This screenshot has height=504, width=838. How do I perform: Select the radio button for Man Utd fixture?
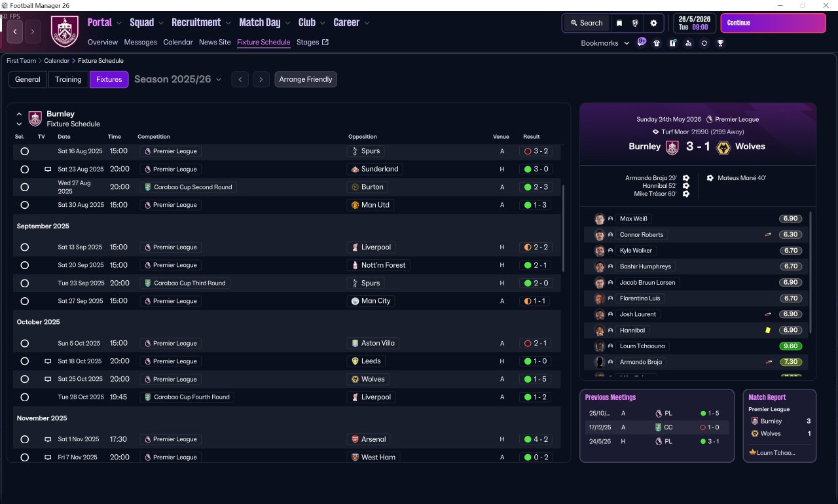[x=24, y=205]
